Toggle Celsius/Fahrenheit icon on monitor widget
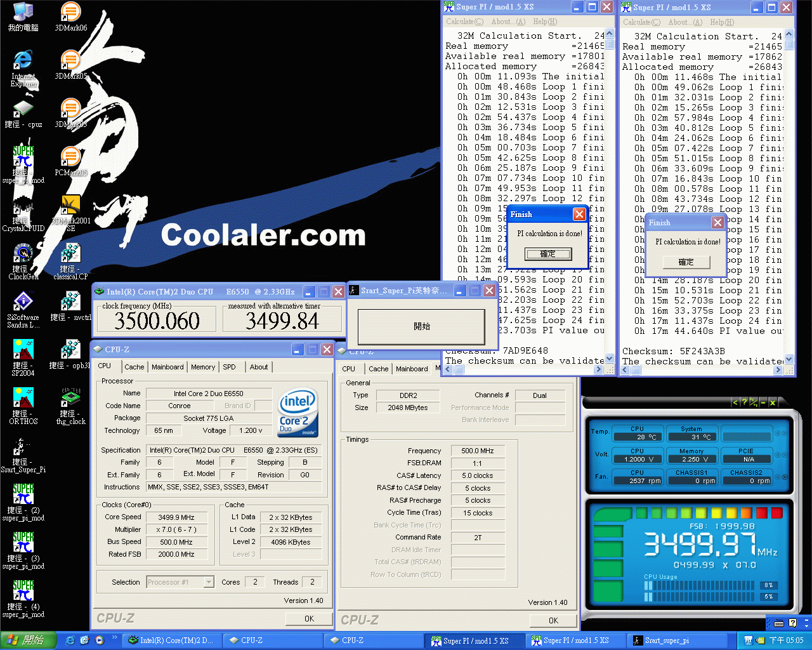 pyautogui.click(x=754, y=402)
